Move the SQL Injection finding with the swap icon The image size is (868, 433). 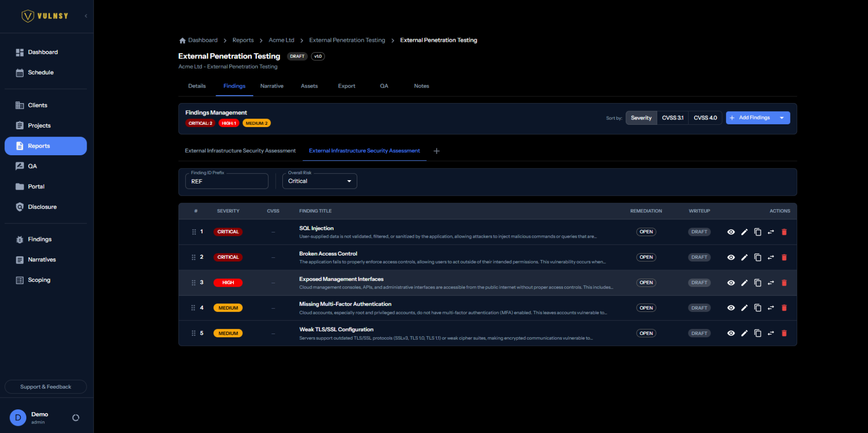pyautogui.click(x=771, y=232)
